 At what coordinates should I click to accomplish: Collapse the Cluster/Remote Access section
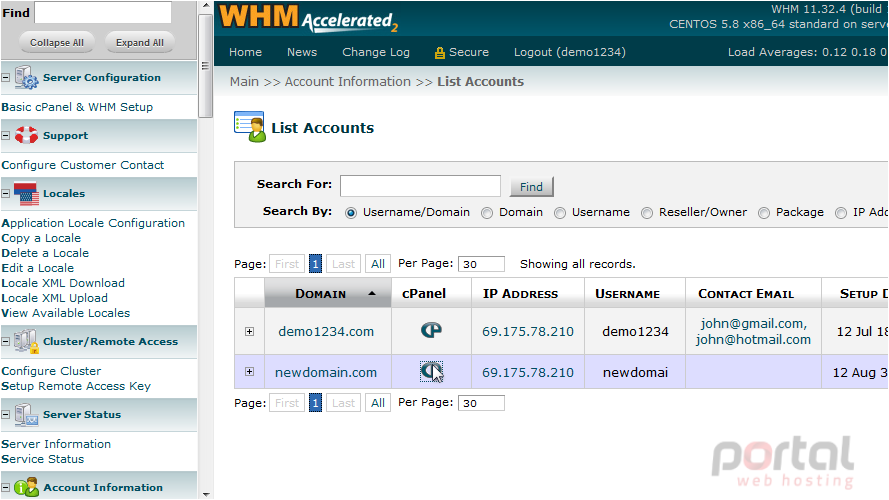(6, 341)
